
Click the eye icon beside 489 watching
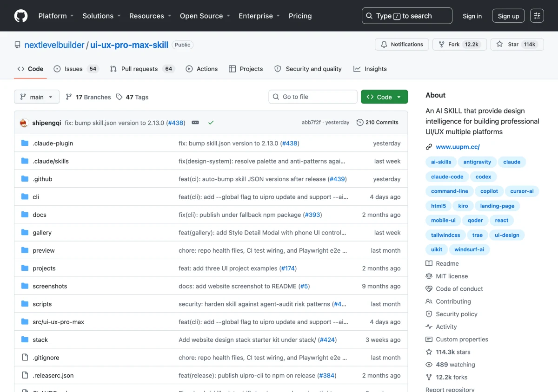point(429,365)
